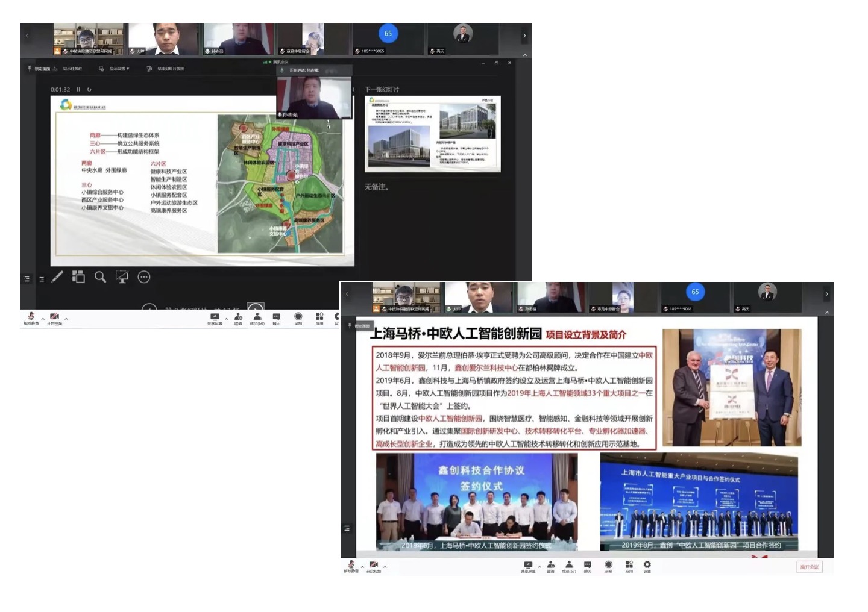Screen dimensions: 868x612
Task: Show next participants in bottom window strip
Action: pyautogui.click(x=826, y=294)
